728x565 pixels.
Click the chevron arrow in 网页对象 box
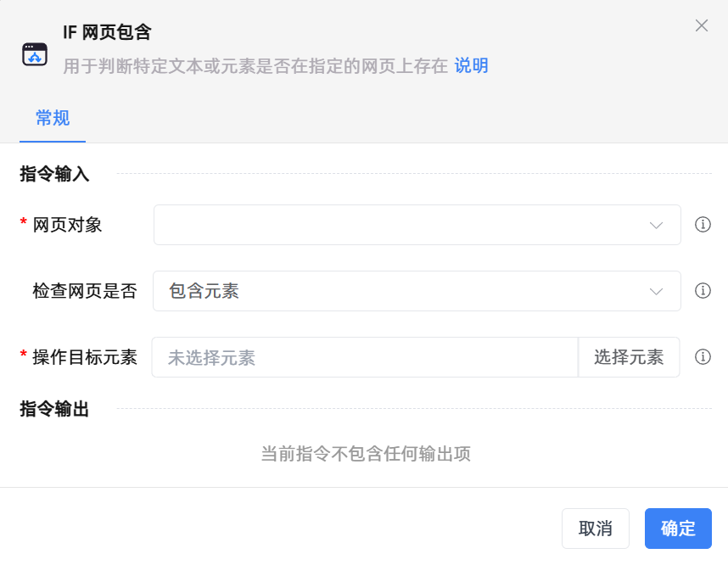point(656,225)
